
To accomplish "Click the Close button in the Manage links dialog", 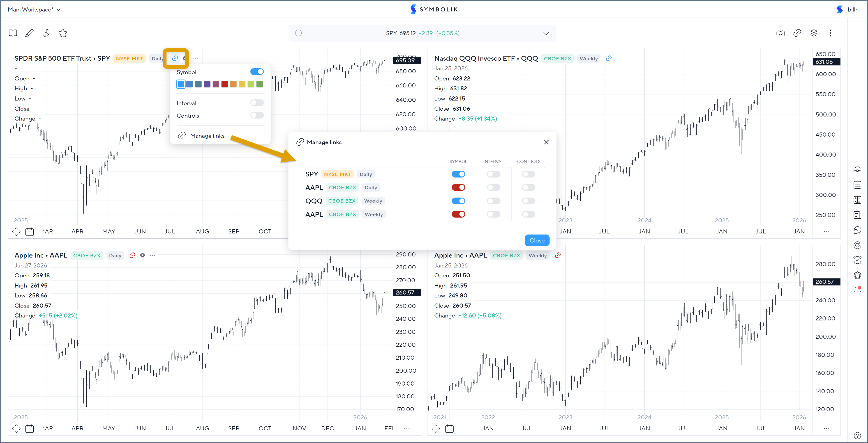I will point(537,240).
